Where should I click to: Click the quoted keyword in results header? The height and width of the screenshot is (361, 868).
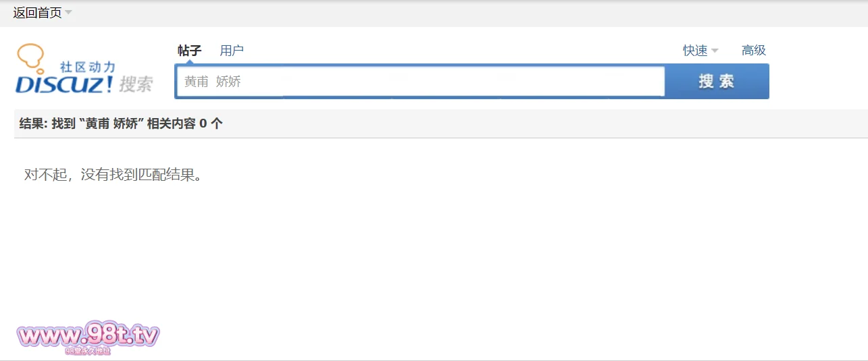point(112,123)
